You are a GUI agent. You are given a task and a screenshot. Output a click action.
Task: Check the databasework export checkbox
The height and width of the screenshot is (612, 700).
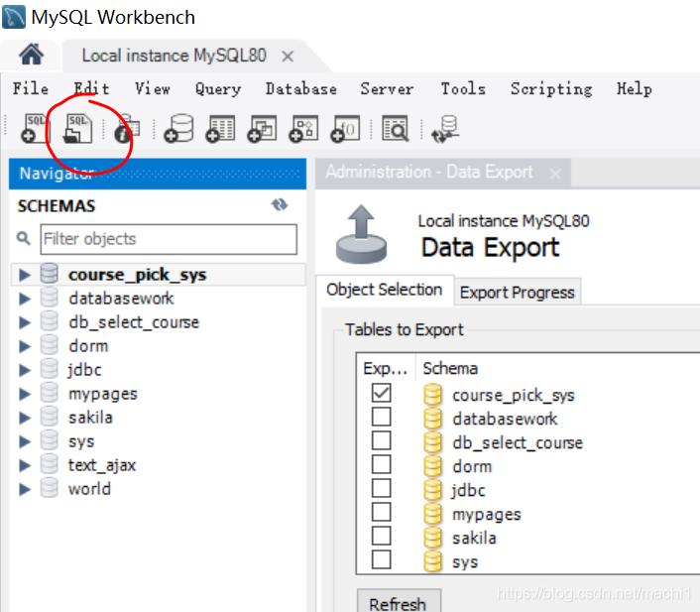382,417
